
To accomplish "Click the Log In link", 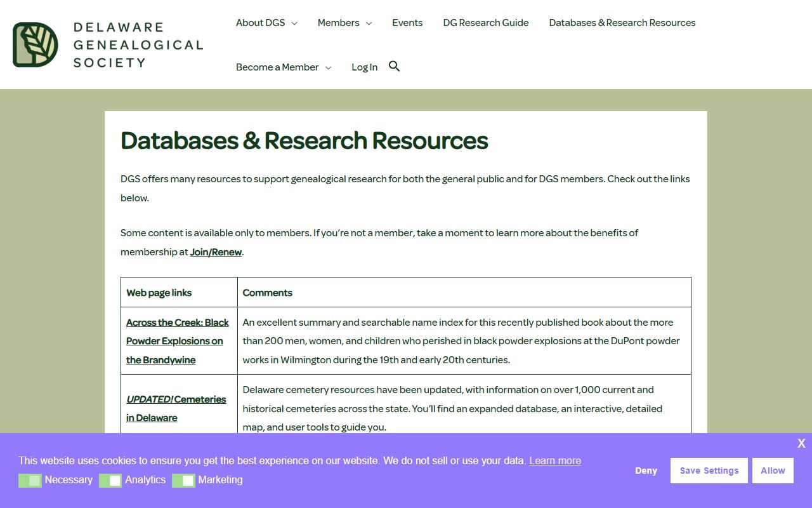I will click(365, 67).
